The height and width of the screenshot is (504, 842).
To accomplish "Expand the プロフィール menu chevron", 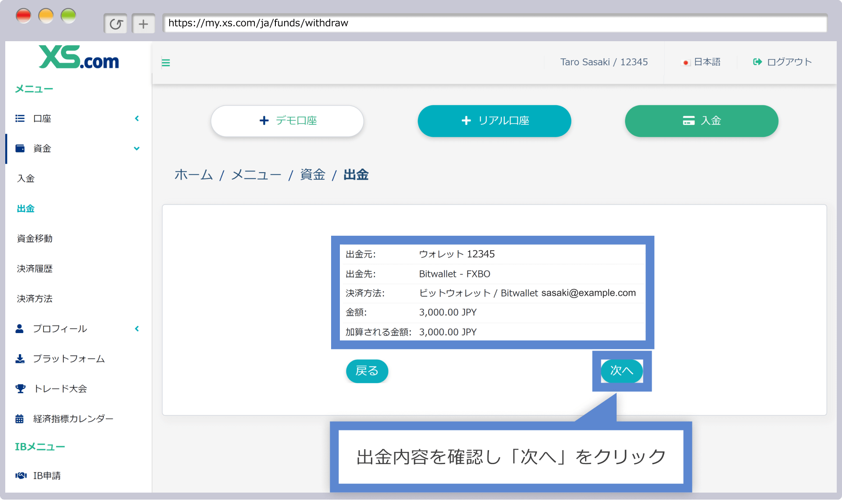I will click(x=137, y=329).
